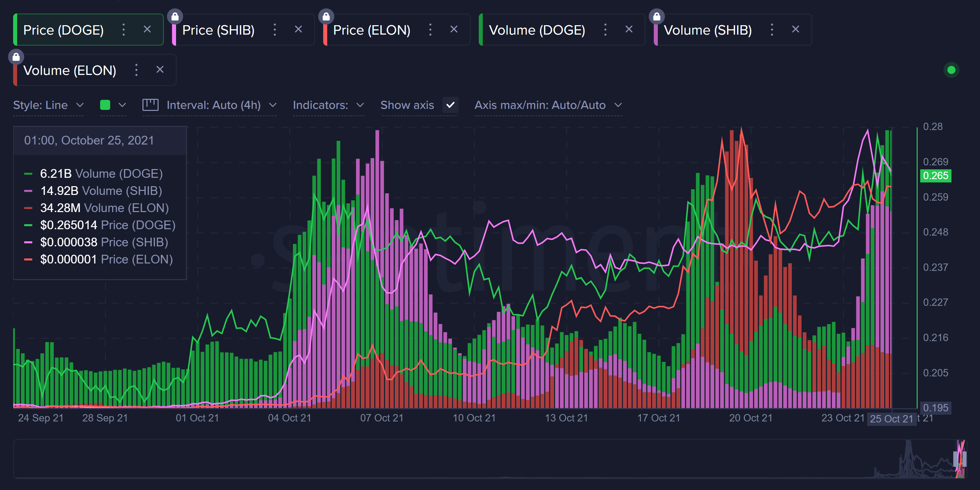
Task: Select the Price (DOGE) metric tab
Action: pyautogui.click(x=63, y=30)
